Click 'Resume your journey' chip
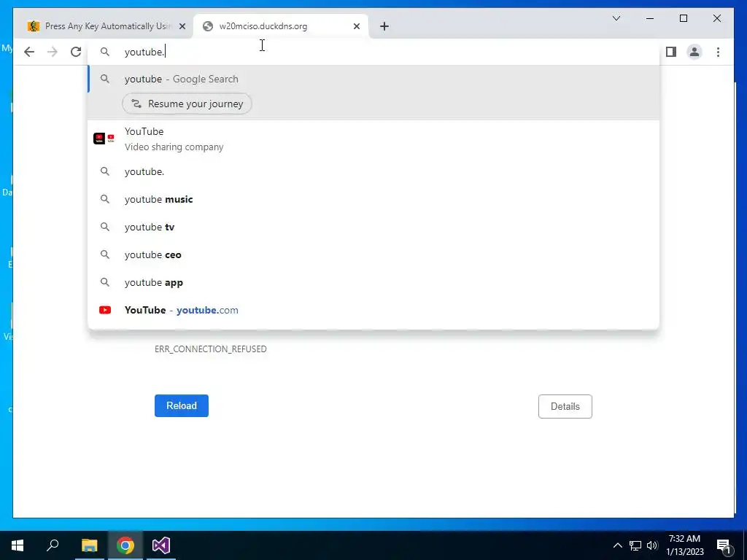 tap(187, 104)
